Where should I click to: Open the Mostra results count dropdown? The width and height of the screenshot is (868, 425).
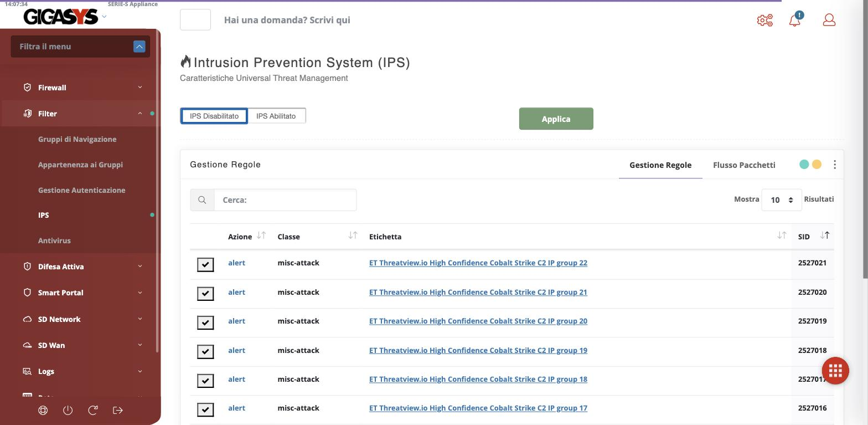[x=782, y=200]
